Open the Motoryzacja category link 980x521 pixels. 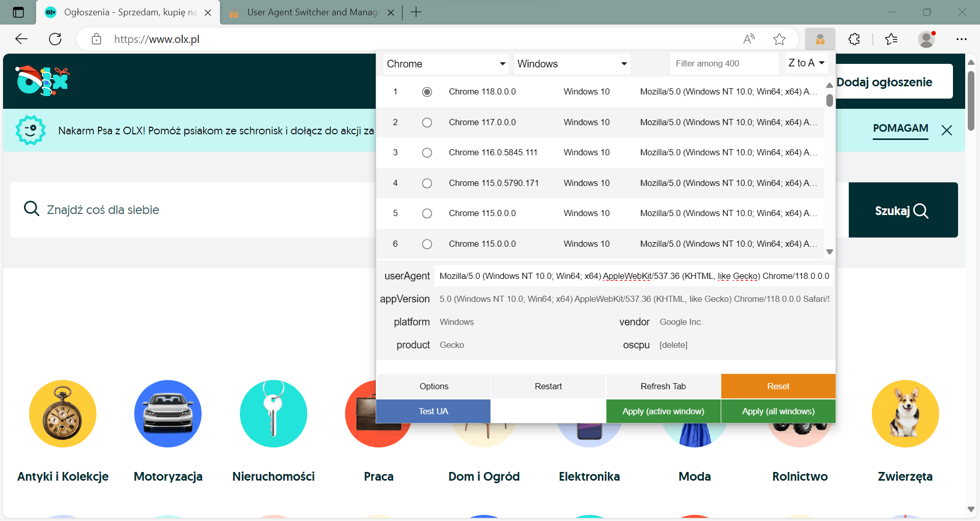(168, 477)
